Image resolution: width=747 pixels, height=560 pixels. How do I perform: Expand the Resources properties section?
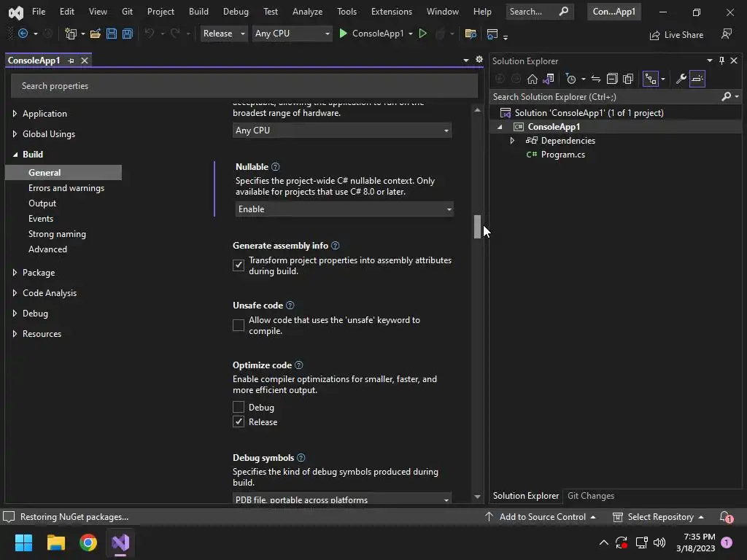tap(15, 333)
